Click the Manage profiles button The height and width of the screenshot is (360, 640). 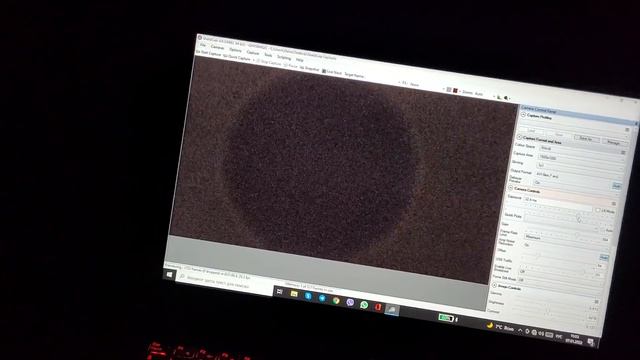(x=614, y=142)
